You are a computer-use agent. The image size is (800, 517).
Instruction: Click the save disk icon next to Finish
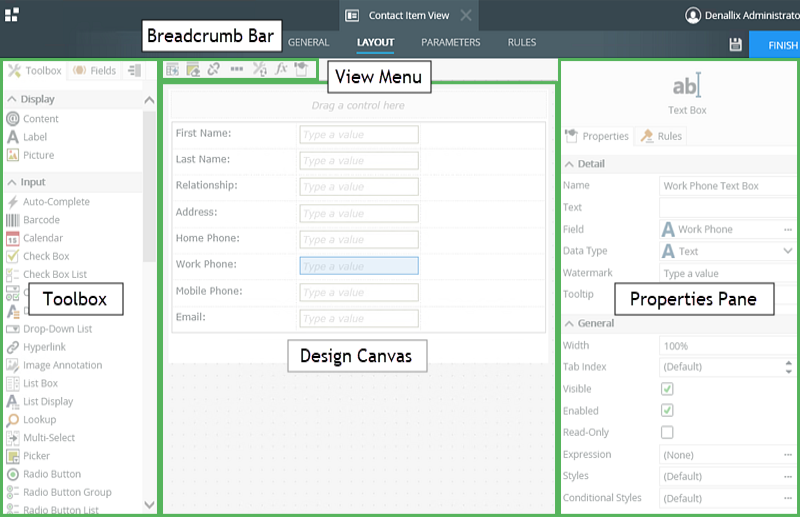(735, 44)
